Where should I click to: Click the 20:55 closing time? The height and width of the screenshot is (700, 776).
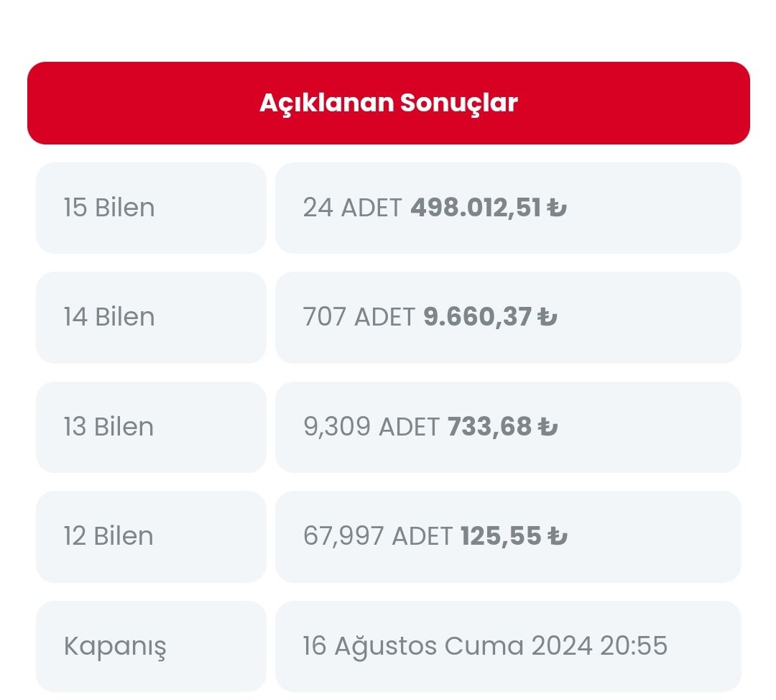click(x=634, y=646)
